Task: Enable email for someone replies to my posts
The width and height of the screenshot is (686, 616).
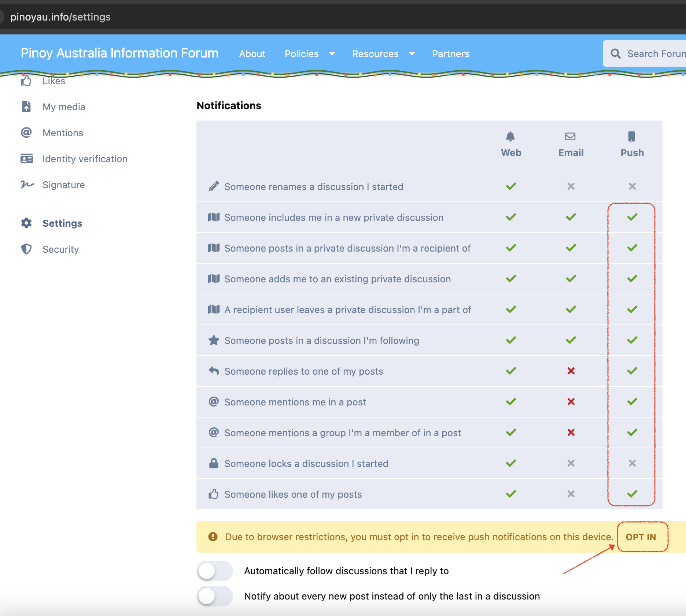Action: (x=571, y=371)
